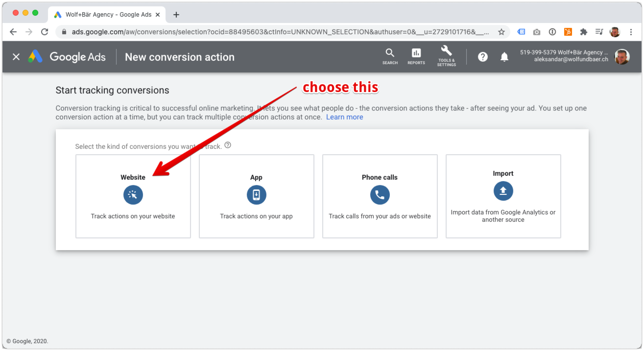Open the Chrome three-dot menu
The image size is (644, 351).
click(631, 31)
